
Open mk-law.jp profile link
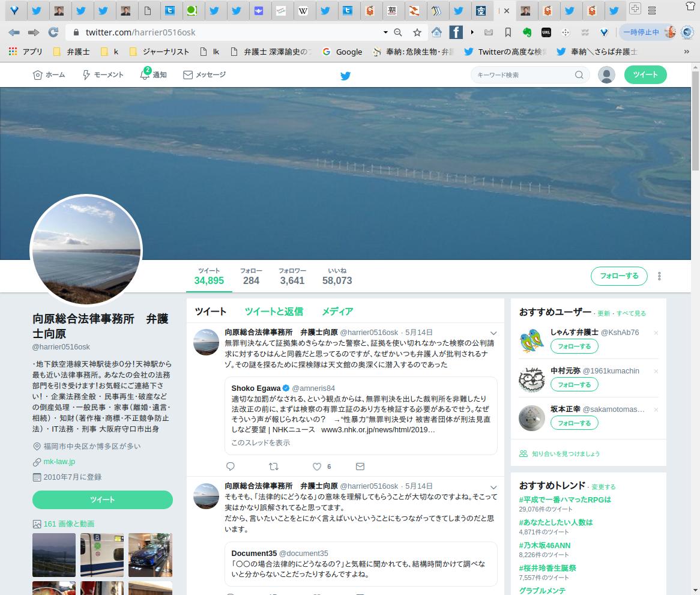coord(59,462)
